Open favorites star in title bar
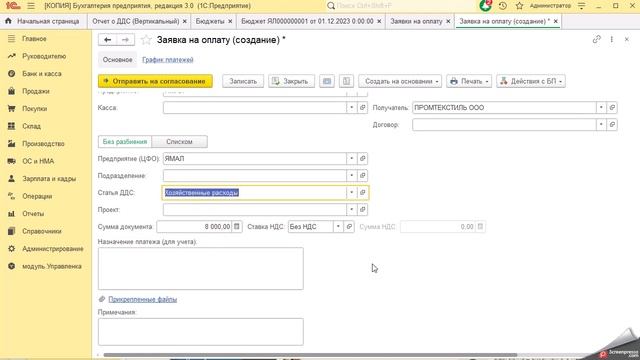 (519, 6)
